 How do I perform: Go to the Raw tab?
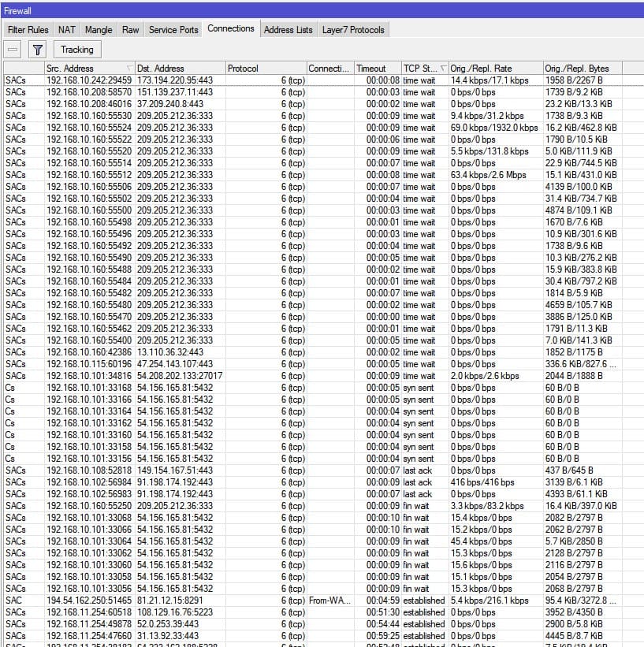pyautogui.click(x=130, y=30)
